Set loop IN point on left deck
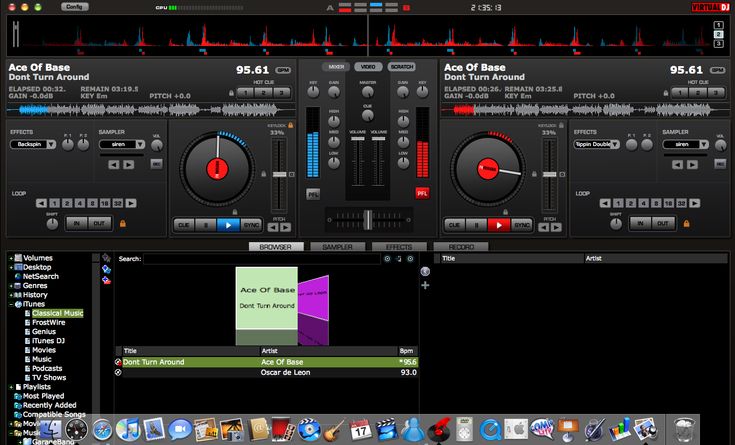The width and height of the screenshot is (735, 445). coord(76,223)
